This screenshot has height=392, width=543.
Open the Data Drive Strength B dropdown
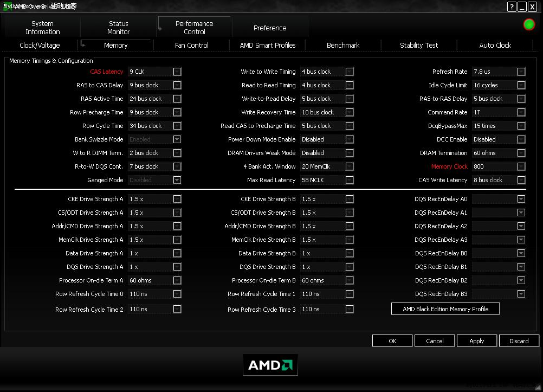(x=350, y=253)
